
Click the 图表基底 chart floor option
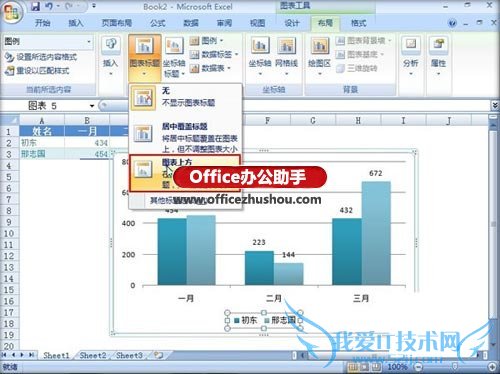360,54
